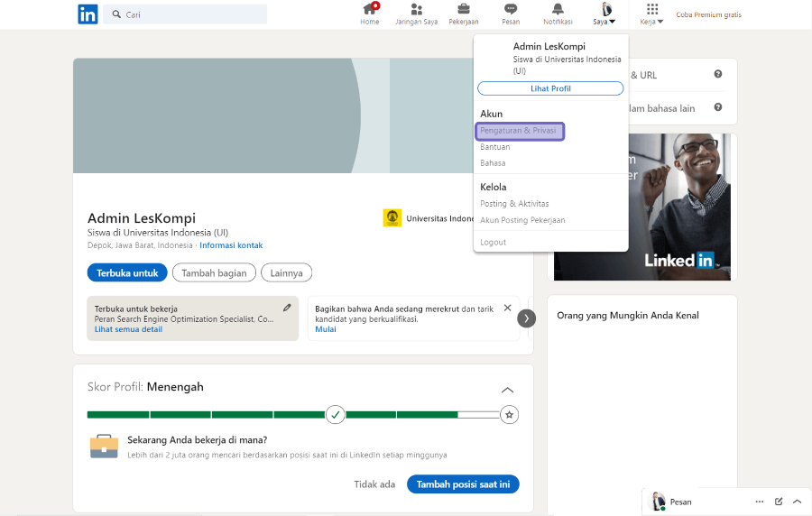Advance the carousel with the next arrow
This screenshot has height=516, width=812.
point(526,318)
